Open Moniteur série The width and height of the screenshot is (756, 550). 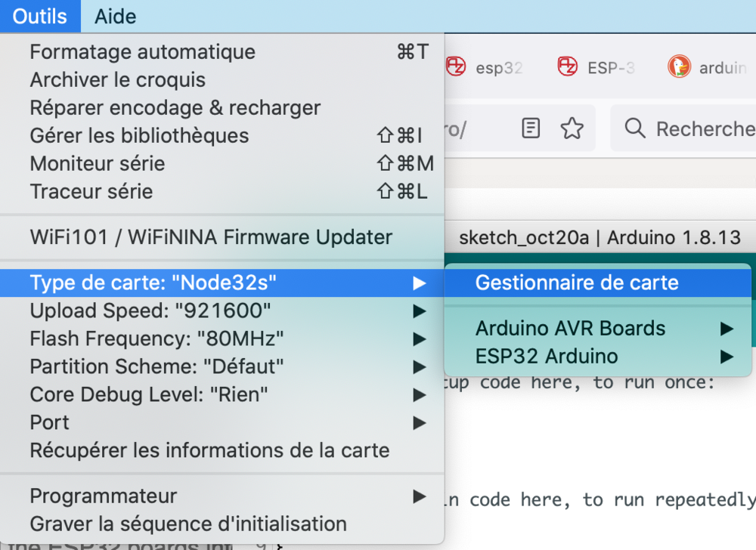coord(222,164)
